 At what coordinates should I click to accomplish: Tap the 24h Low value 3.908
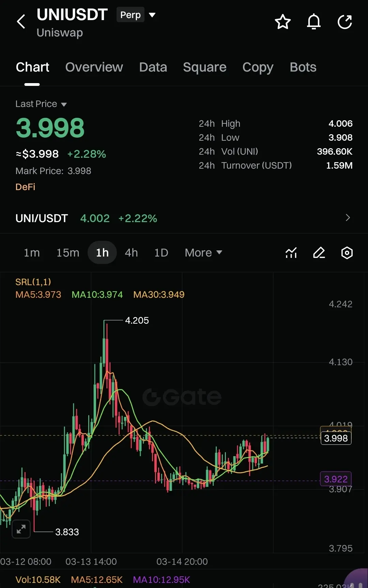click(x=340, y=138)
